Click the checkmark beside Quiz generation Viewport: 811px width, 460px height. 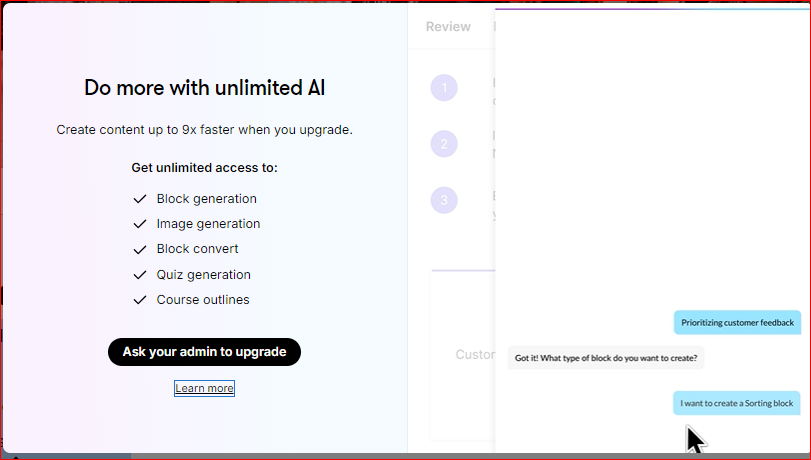140,275
